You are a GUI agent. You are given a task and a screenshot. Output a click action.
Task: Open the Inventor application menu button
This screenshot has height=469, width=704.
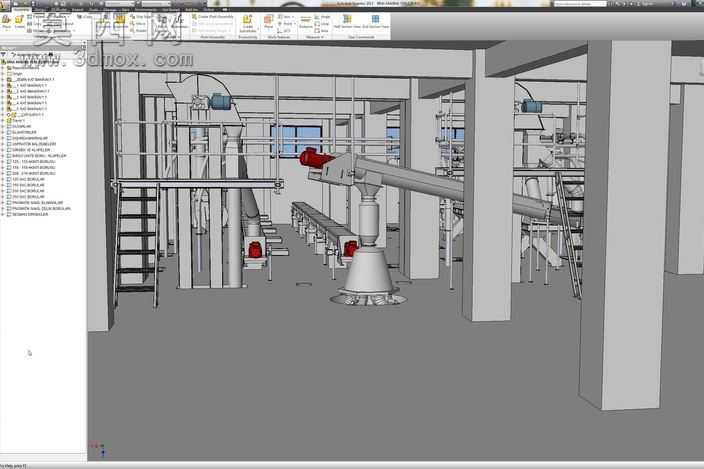[5, 4]
